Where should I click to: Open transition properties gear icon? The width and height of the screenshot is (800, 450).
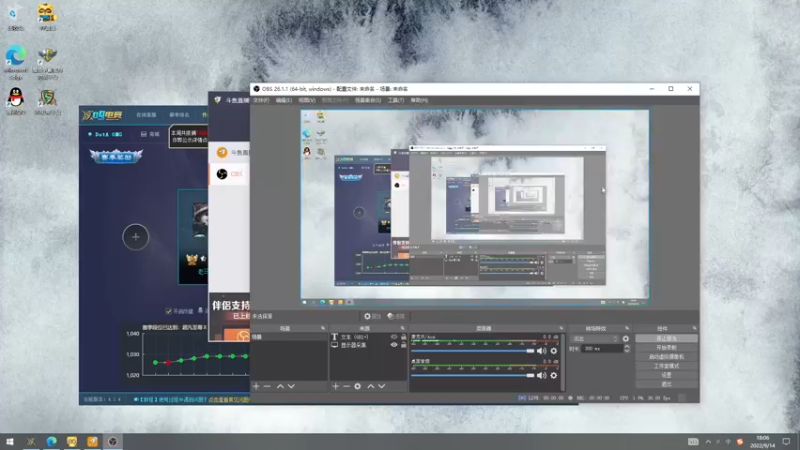coord(626,339)
